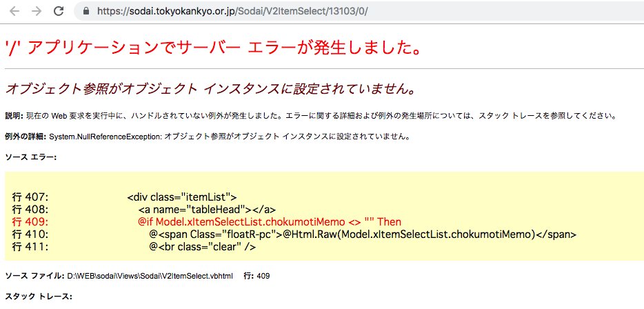
Task: Select the 'ソース エラー:' label
Action: 31,157
